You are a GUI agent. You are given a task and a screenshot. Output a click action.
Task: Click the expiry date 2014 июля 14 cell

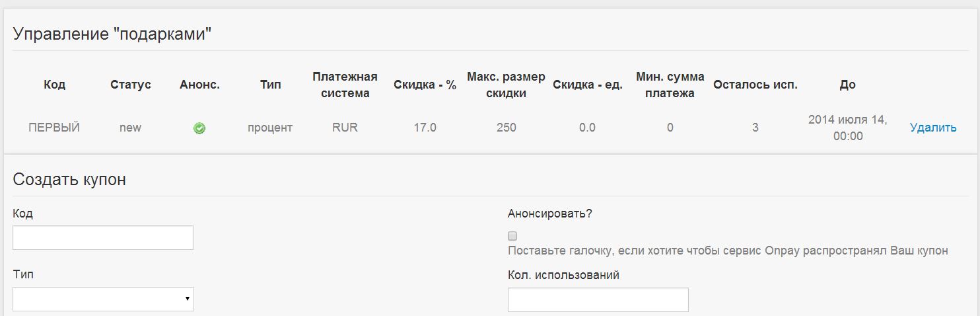(847, 128)
